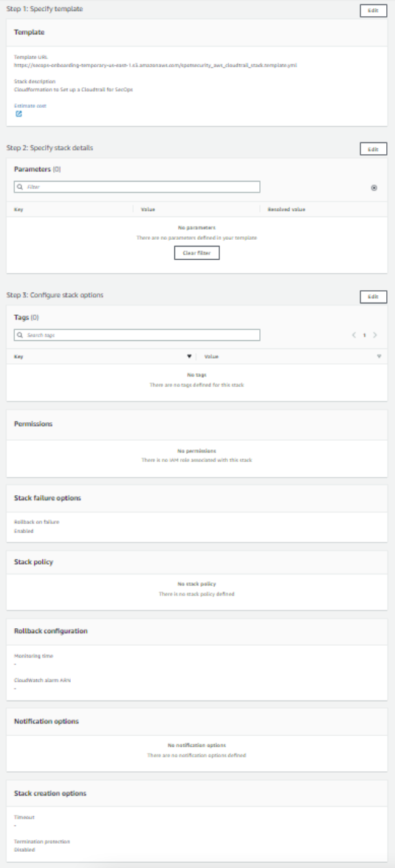Focus the Search tags input field
Image resolution: width=395 pixels, height=868 pixels.
(137, 335)
